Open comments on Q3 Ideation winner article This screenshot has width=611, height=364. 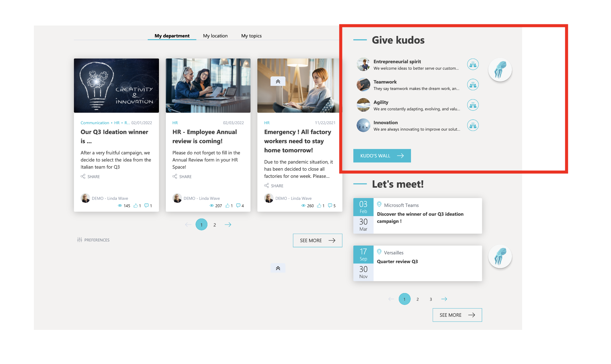147,205
